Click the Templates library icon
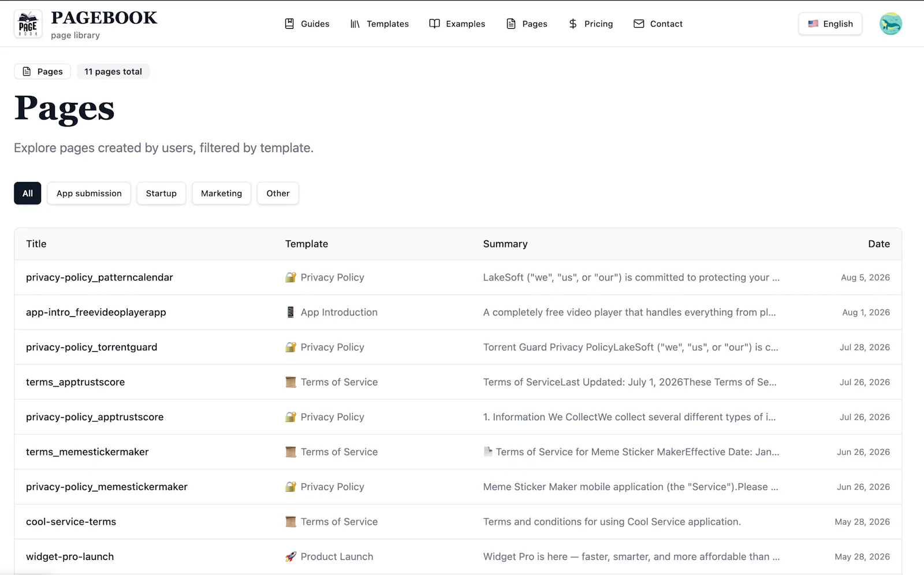924x575 pixels. coord(355,24)
